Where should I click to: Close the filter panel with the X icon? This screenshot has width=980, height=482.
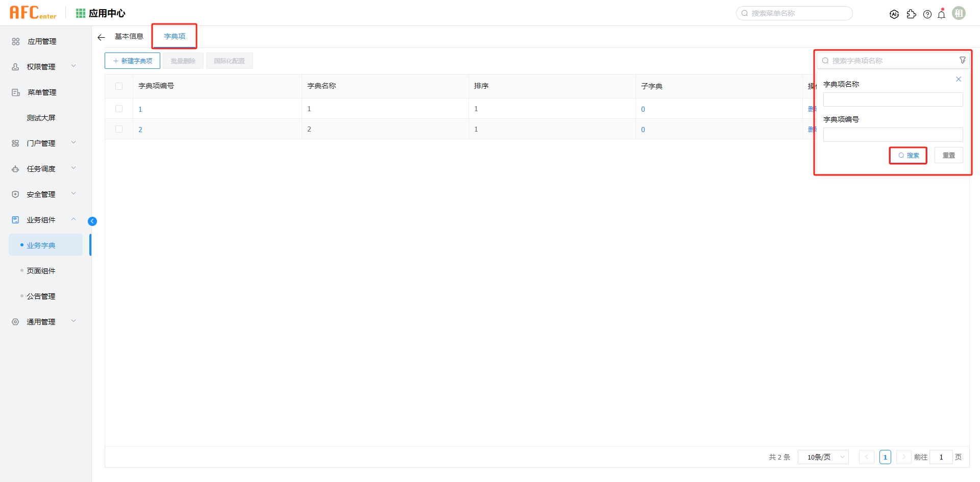point(958,79)
